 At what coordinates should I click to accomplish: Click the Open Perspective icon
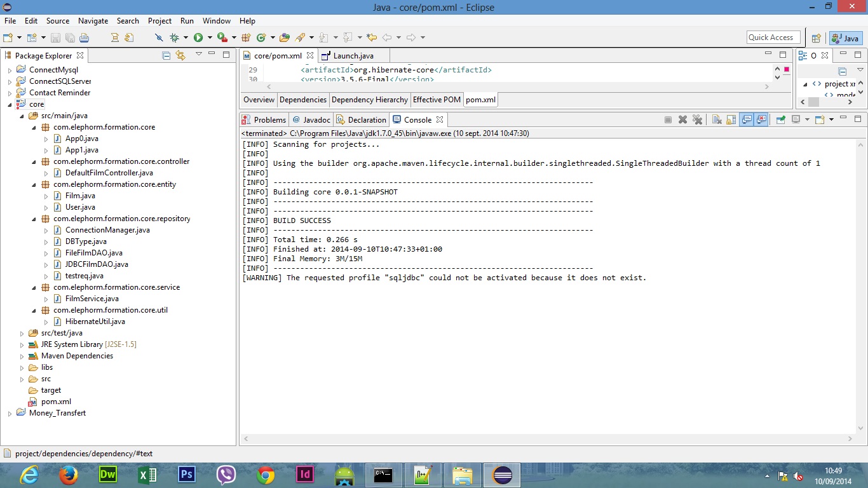[x=817, y=38]
